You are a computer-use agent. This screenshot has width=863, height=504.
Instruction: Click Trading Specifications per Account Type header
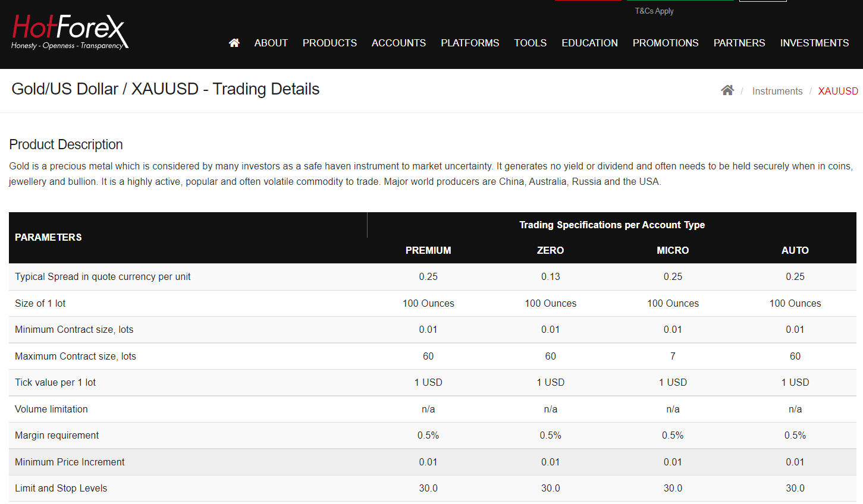[x=612, y=225]
